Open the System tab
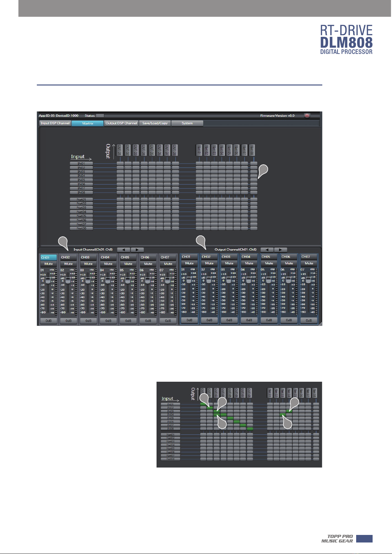 pyautogui.click(x=187, y=123)
